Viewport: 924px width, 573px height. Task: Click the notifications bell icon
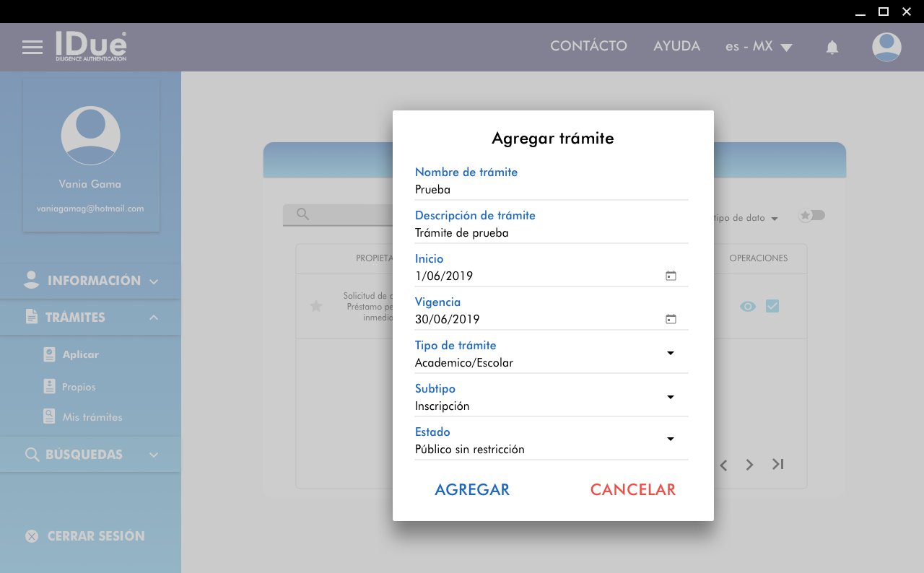832,48
